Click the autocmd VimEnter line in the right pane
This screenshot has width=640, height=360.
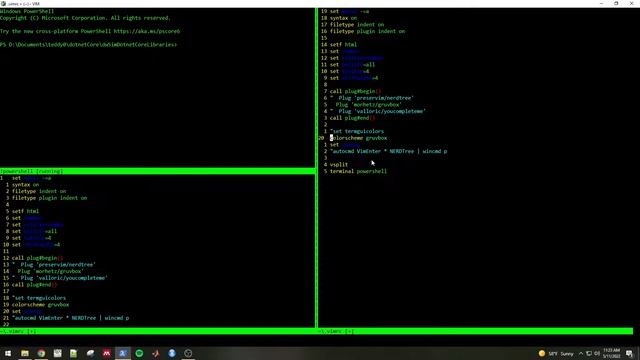click(x=389, y=151)
